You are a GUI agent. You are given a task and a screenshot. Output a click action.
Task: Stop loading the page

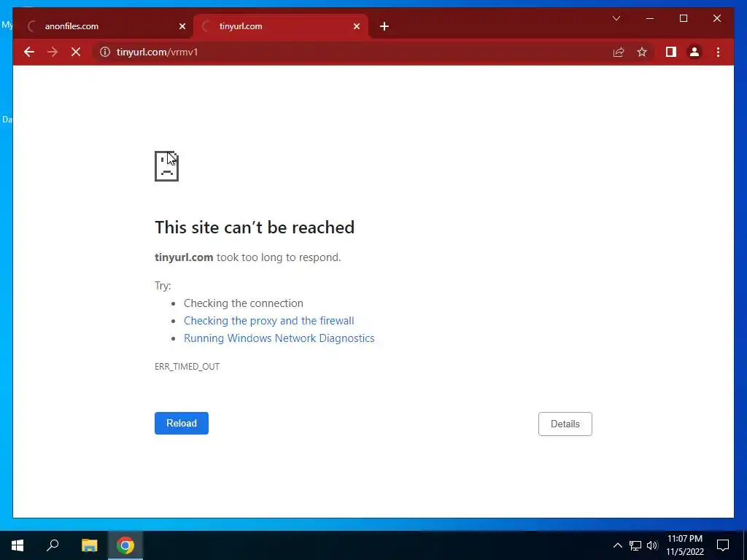coord(76,52)
